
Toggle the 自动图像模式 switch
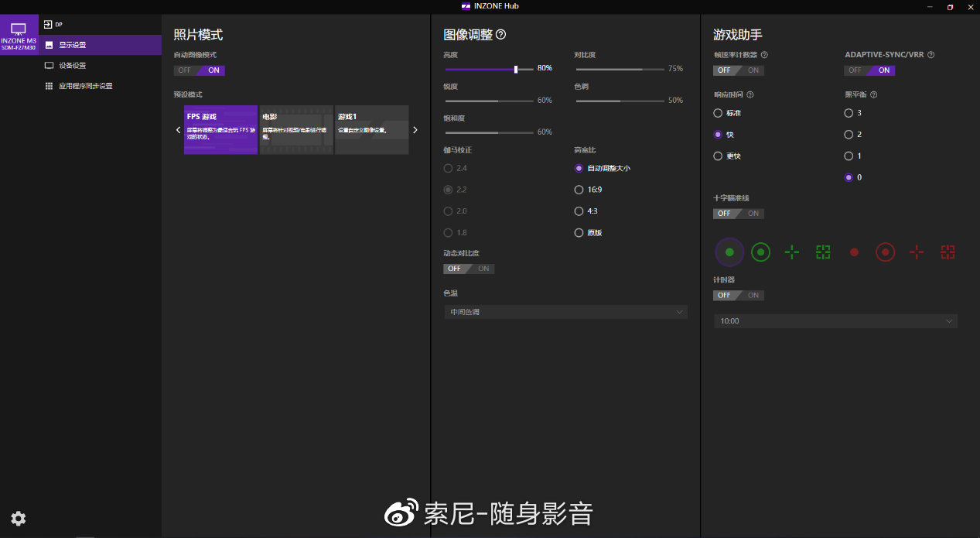pyautogui.click(x=199, y=70)
